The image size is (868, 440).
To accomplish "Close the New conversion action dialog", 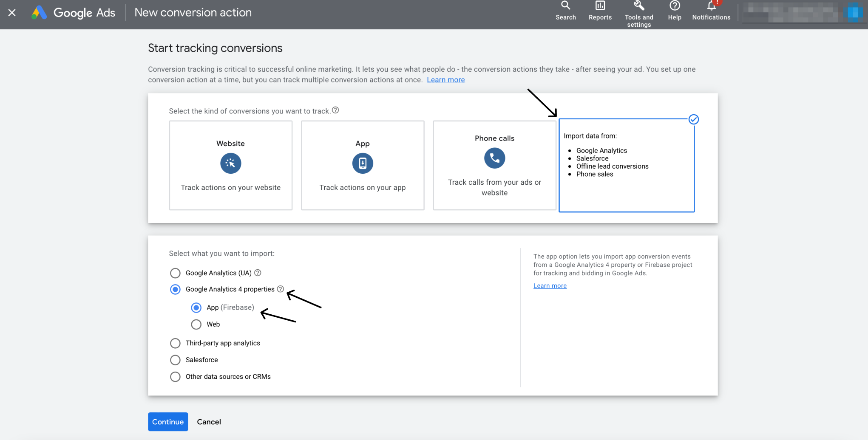I will point(12,13).
